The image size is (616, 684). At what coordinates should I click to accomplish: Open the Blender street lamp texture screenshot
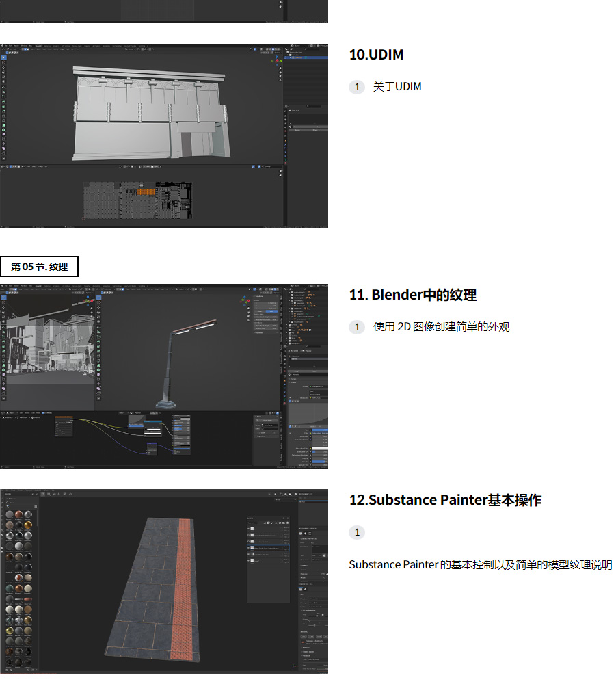[164, 376]
